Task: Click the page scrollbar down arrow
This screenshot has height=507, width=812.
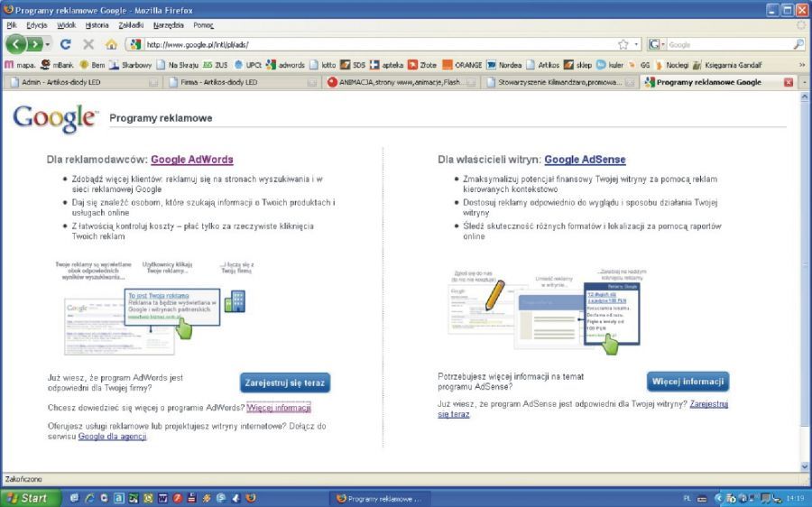Action: pos(805,466)
